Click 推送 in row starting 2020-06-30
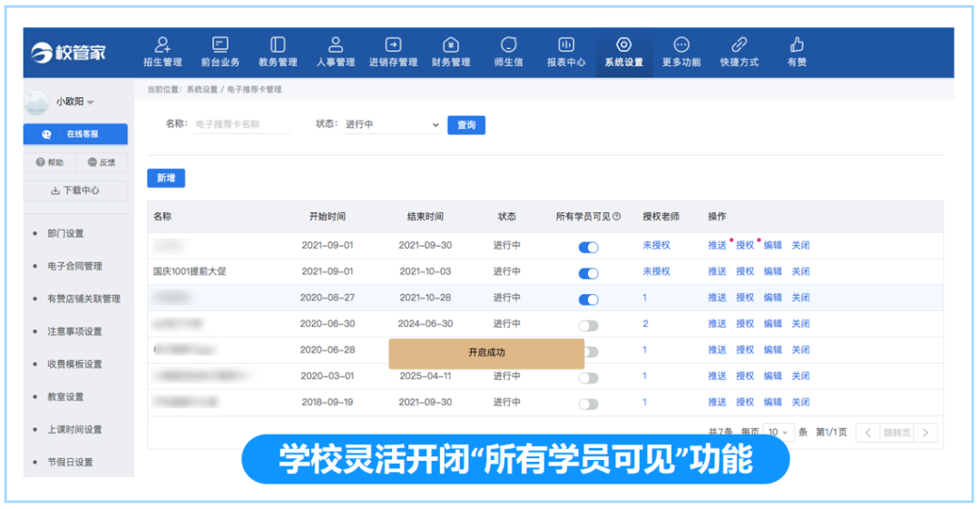The image size is (980, 509). pyautogui.click(x=717, y=324)
